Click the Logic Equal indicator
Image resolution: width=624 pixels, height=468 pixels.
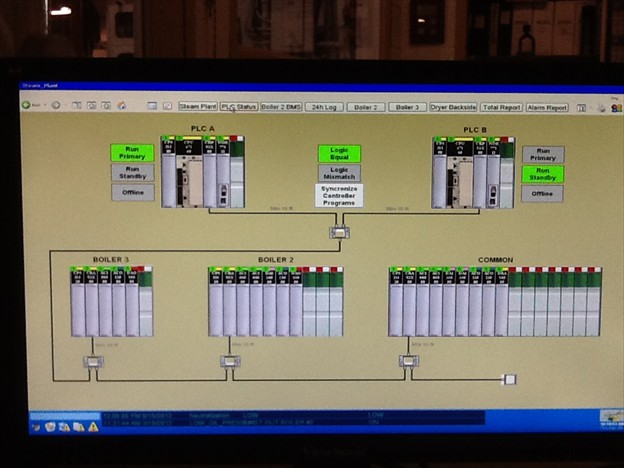[339, 154]
